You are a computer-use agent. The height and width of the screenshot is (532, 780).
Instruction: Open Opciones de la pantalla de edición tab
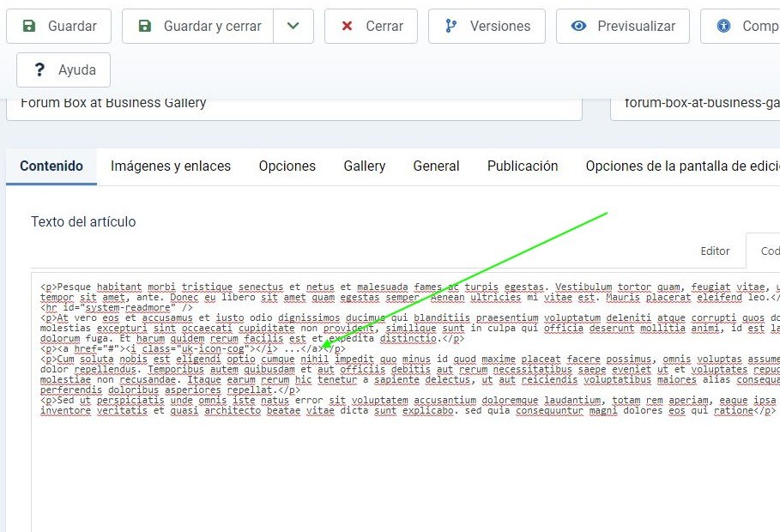click(682, 166)
